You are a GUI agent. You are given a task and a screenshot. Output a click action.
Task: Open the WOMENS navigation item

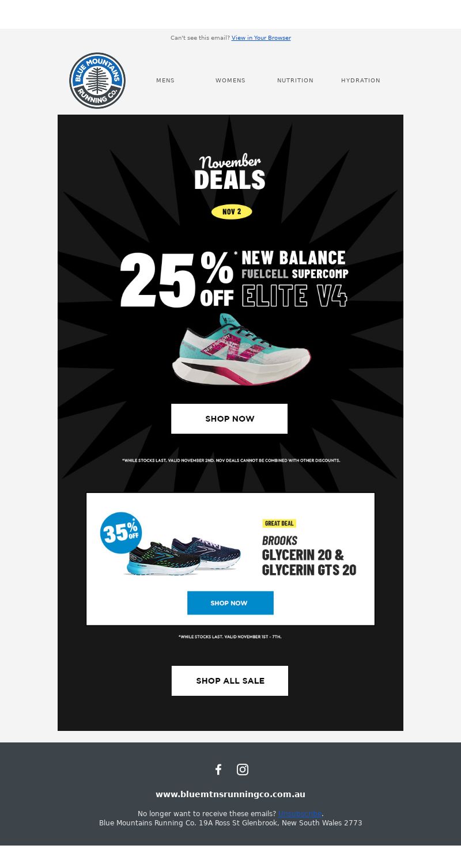[x=231, y=81]
